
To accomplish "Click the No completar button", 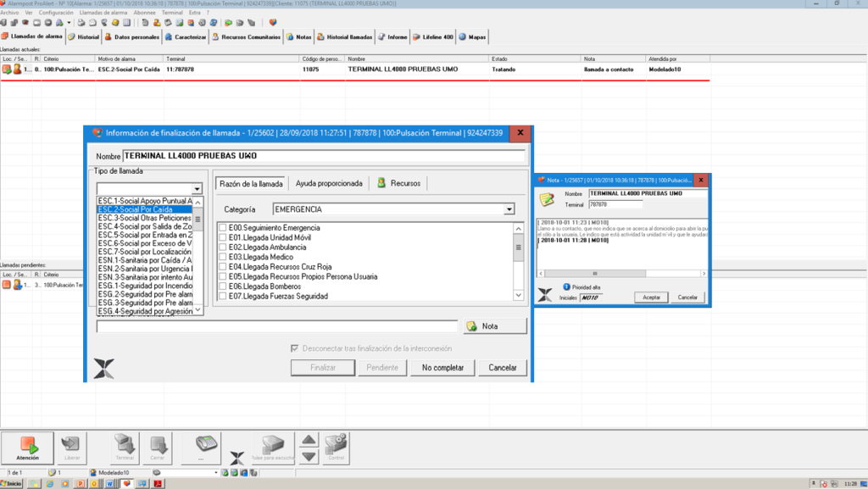I will 442,368.
